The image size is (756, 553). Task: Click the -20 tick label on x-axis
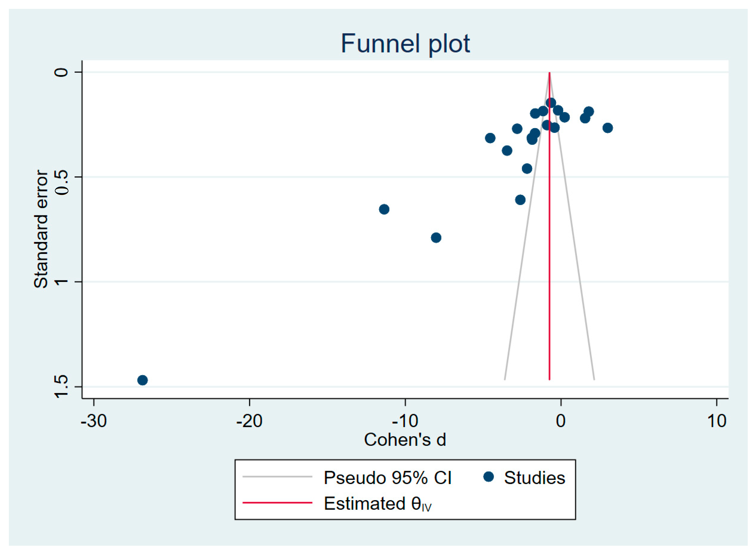pyautogui.click(x=249, y=421)
